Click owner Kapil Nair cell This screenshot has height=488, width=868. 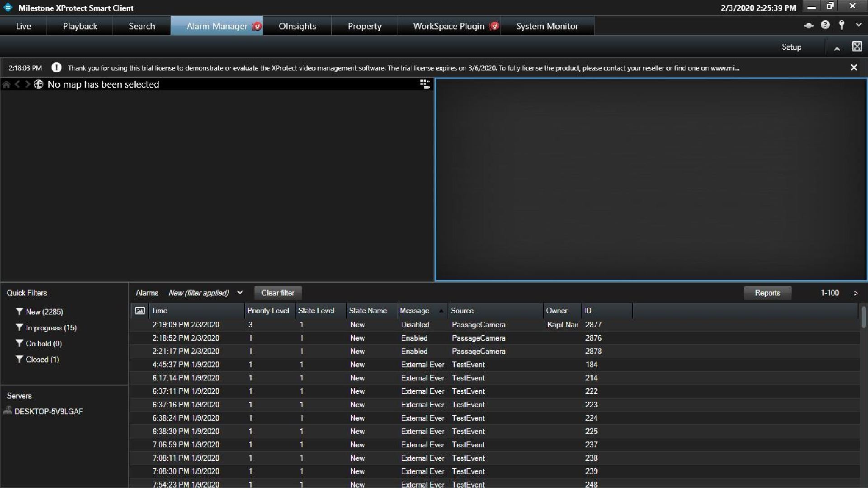point(562,325)
